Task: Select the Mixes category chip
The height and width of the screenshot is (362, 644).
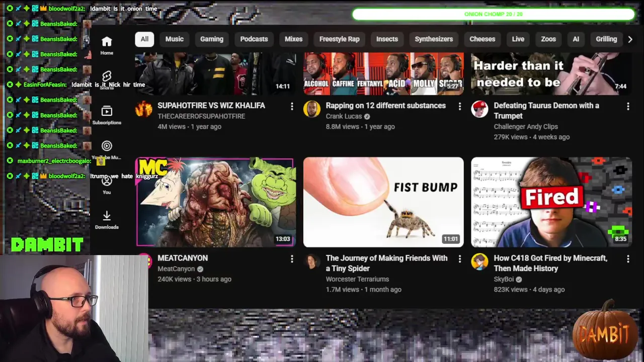Action: coord(293,39)
